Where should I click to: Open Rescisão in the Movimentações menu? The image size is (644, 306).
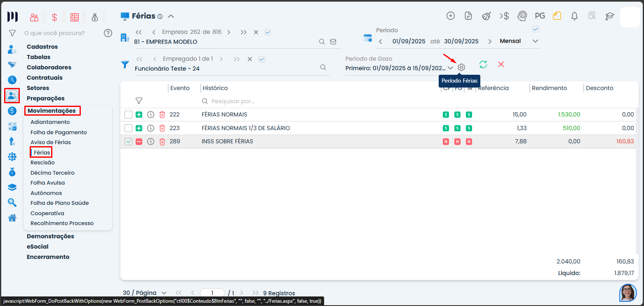click(x=42, y=163)
